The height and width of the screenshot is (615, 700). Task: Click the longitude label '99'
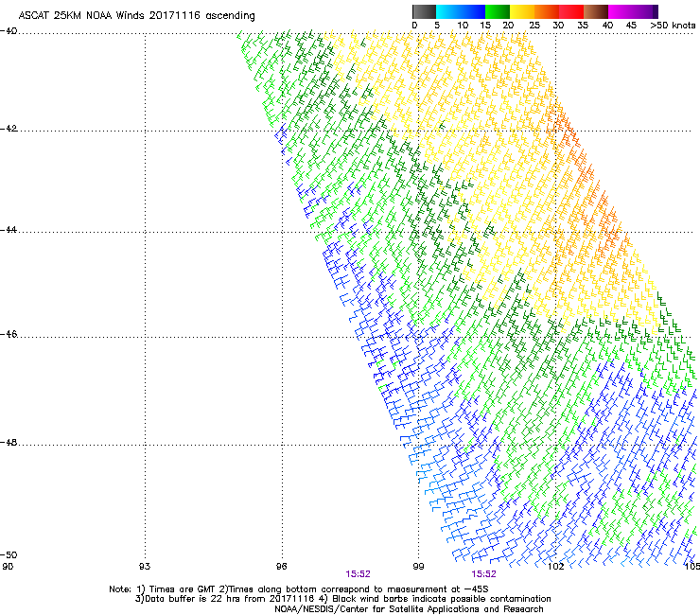click(x=418, y=567)
